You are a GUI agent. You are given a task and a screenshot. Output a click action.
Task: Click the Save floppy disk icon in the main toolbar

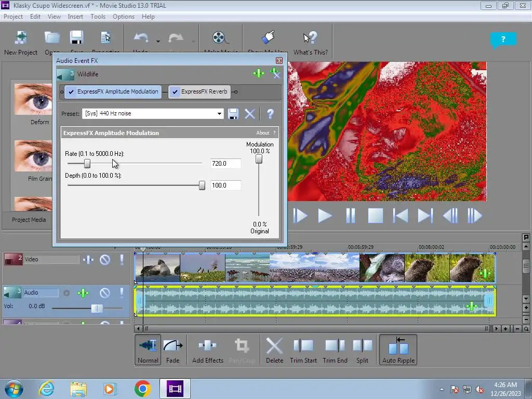(77, 37)
